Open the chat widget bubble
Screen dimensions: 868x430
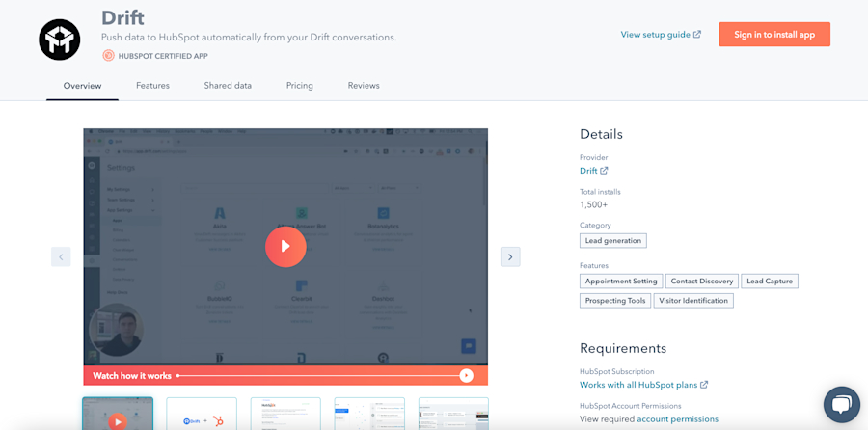click(841, 405)
